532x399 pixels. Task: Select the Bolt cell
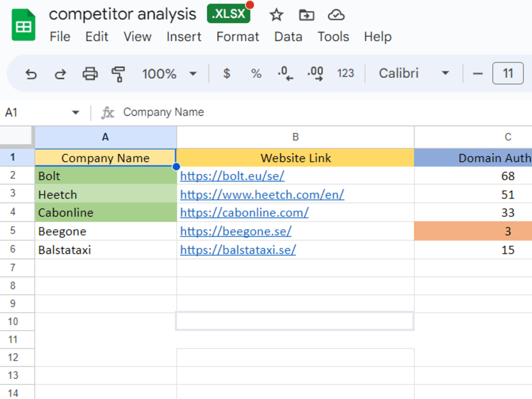coord(106,175)
